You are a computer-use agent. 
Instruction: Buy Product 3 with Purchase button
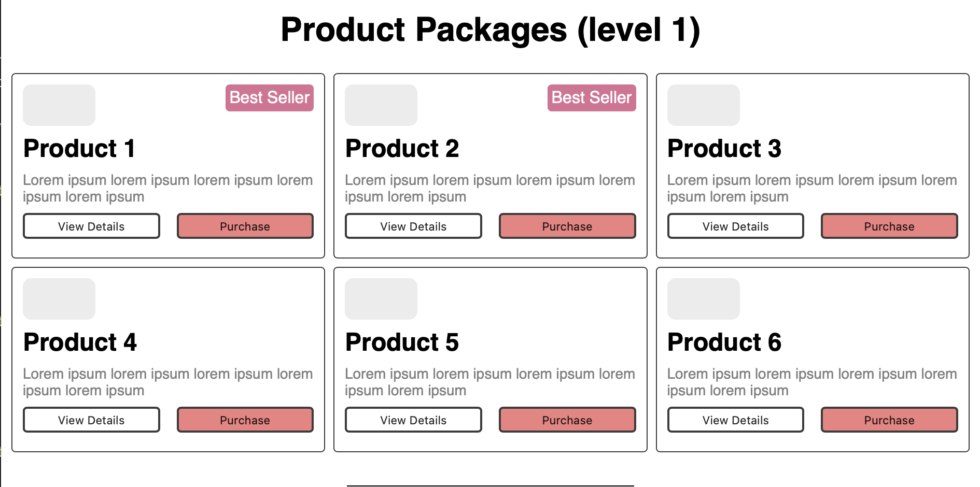pyautogui.click(x=889, y=226)
